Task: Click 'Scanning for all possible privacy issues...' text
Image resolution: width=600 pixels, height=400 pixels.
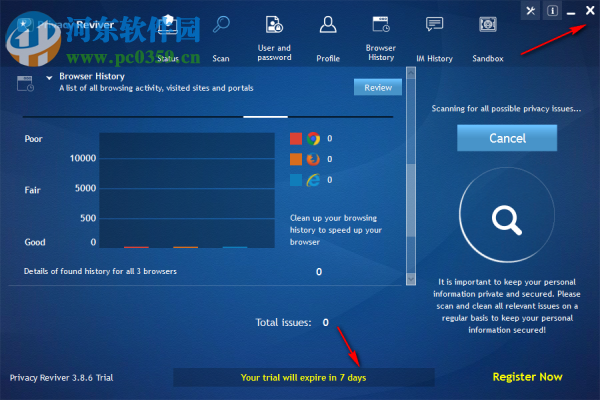Action: click(x=506, y=109)
